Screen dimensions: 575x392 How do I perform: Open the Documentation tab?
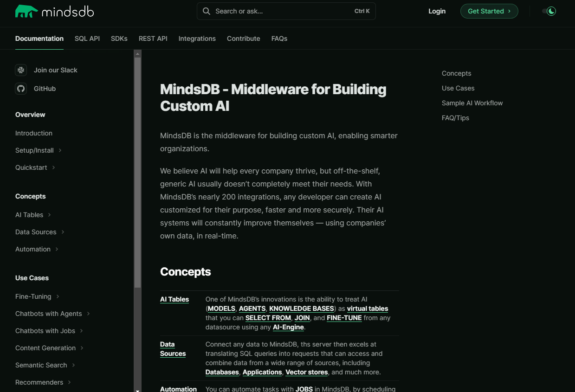[39, 39]
